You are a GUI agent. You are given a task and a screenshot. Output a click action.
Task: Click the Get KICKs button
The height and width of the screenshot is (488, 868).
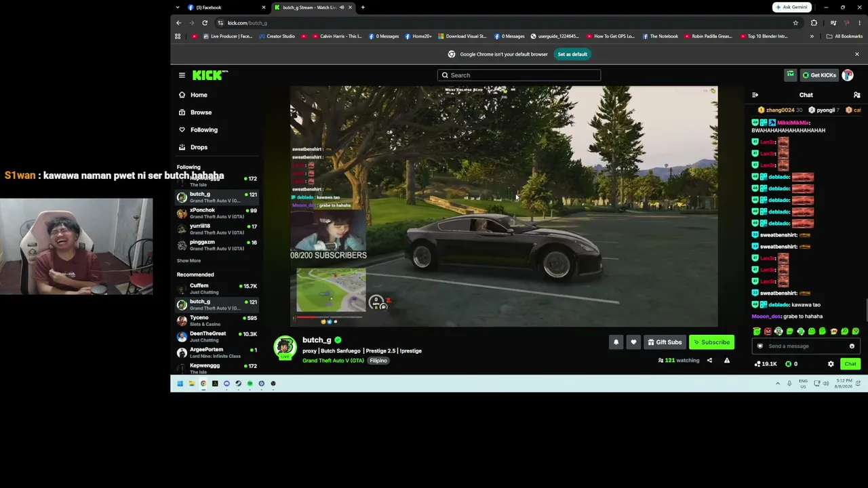819,75
